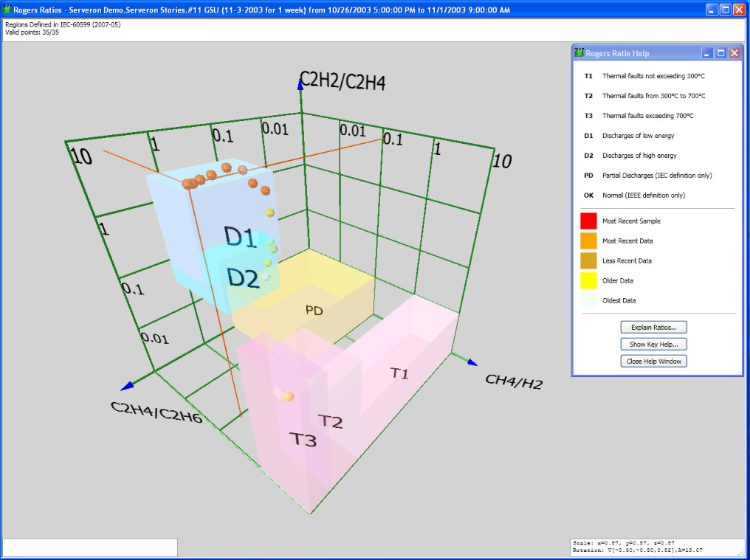Select the Oldest Data pale swatch
The width and height of the screenshot is (750, 560).
588,300
